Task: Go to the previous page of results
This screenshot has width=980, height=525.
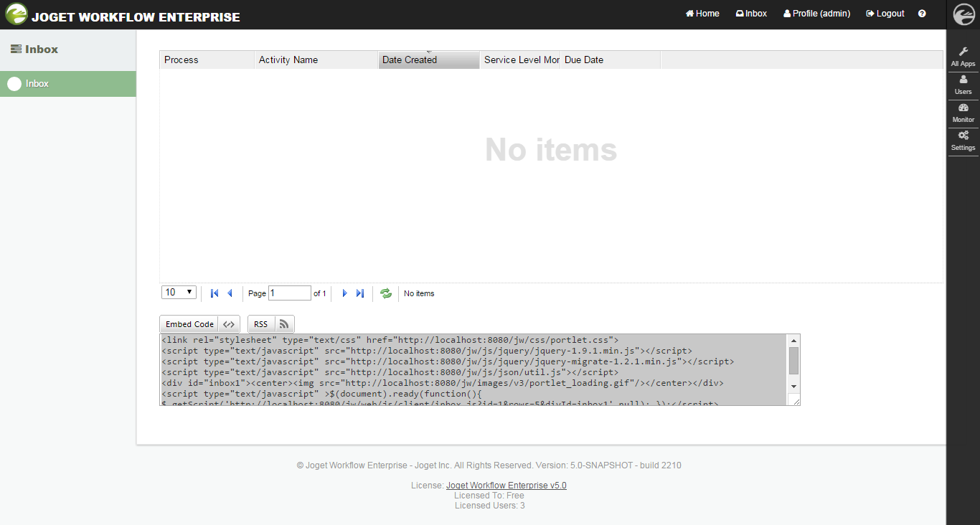Action: point(230,293)
